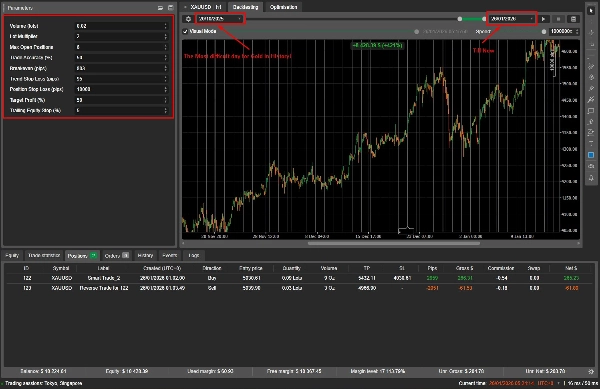600x389 pixels.
Task: Toggle the Visual Mode checkbox
Action: point(185,31)
